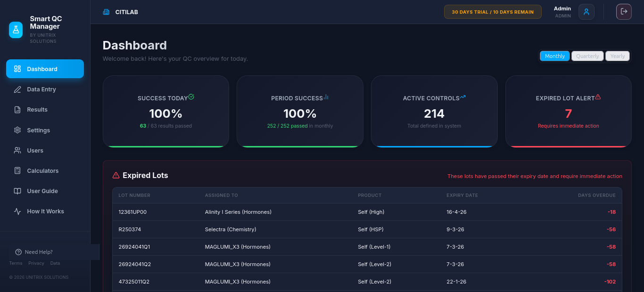644x292 pixels.
Task: Select the Monthly period toggle
Action: pos(555,56)
